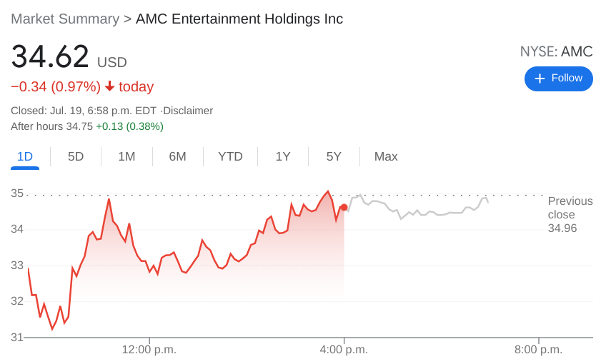
Task: Select the 1D time range tab
Action: (x=25, y=156)
